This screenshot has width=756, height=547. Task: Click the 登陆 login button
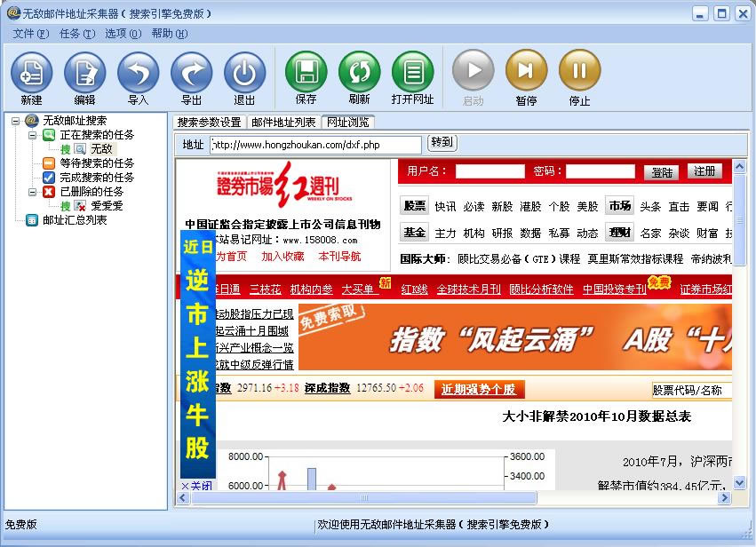(x=662, y=172)
